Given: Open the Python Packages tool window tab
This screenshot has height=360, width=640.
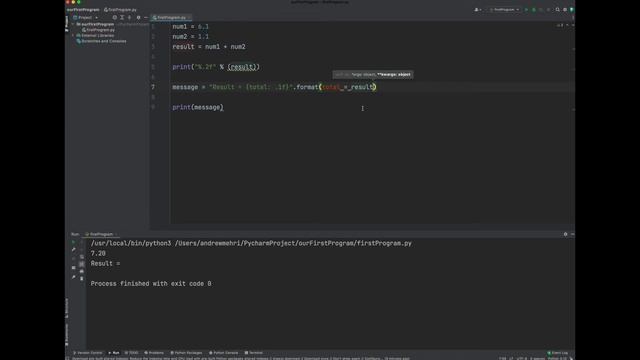Looking at the screenshot, I should pyautogui.click(x=186, y=353).
